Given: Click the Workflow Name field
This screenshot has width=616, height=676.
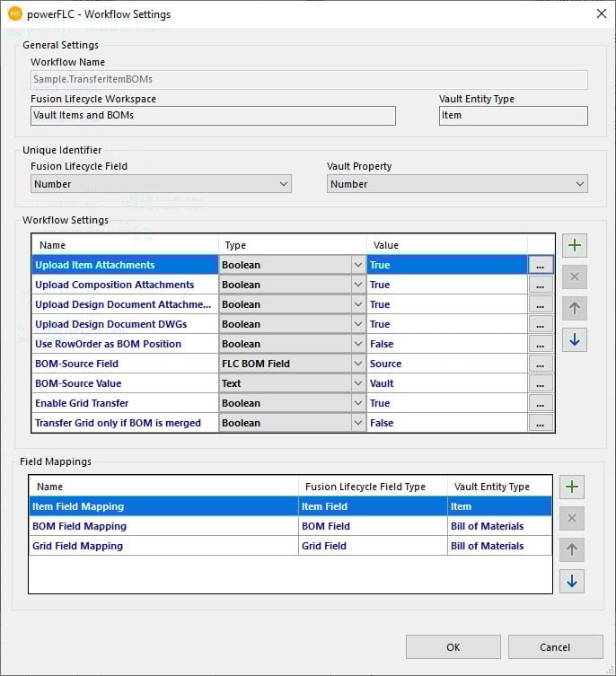Looking at the screenshot, I should click(309, 80).
